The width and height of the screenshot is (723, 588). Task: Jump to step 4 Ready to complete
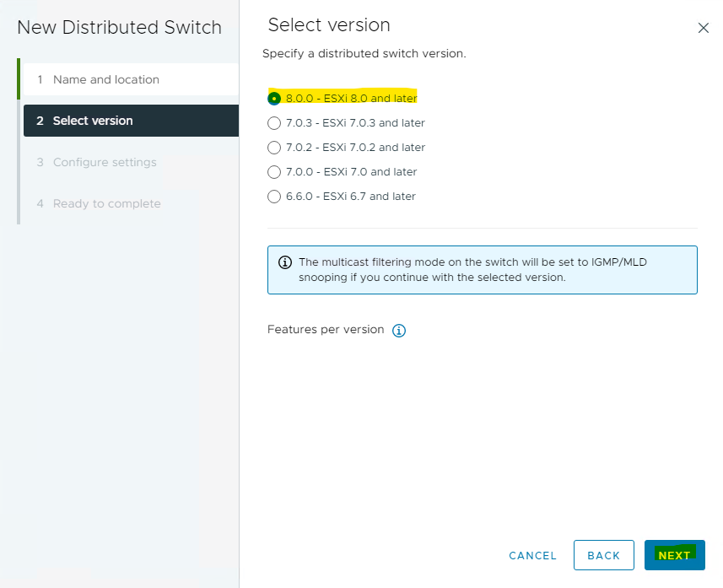pos(106,203)
